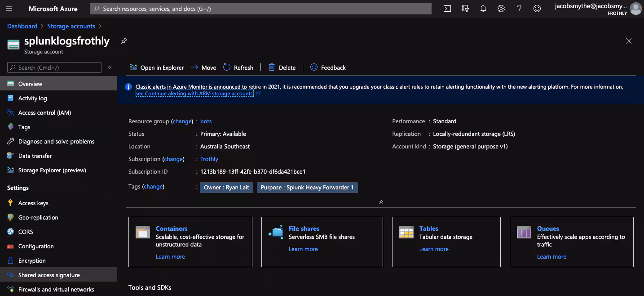Open the Directory and subscription filter icon
This screenshot has height=296, width=644.
pyautogui.click(x=465, y=9)
